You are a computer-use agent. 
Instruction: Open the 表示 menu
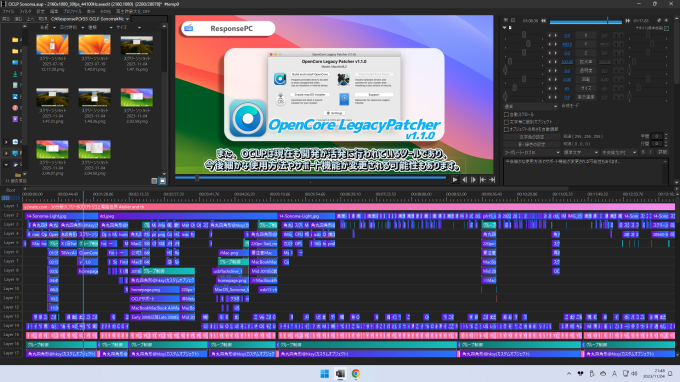[x=91, y=11]
